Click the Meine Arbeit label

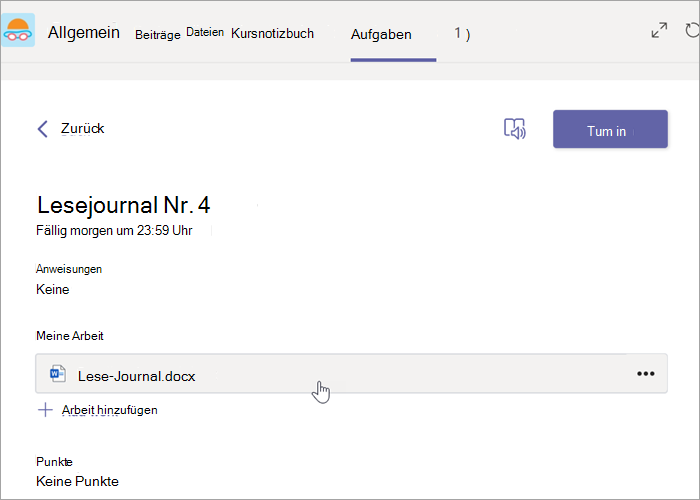(70, 336)
